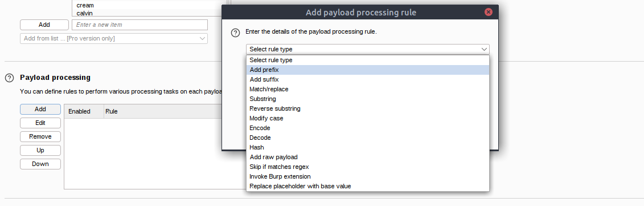This screenshot has height=206, width=644.
Task: Click the help icon in the rule dialog
Action: (x=235, y=33)
